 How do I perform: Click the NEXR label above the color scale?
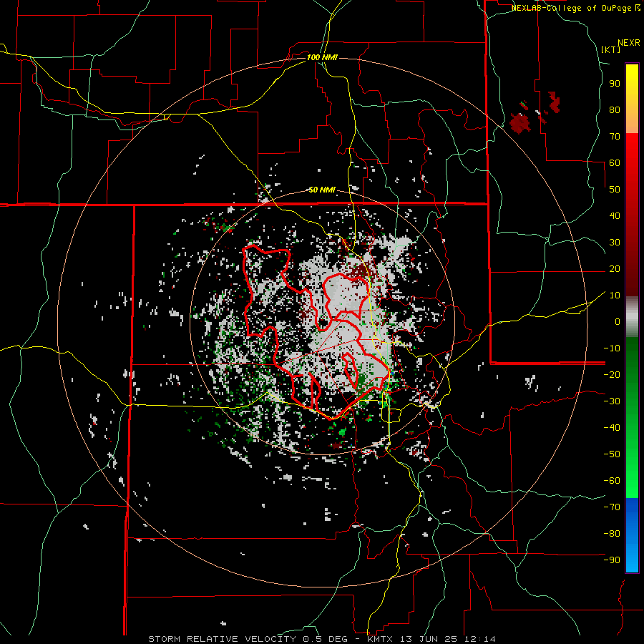pyautogui.click(x=628, y=43)
